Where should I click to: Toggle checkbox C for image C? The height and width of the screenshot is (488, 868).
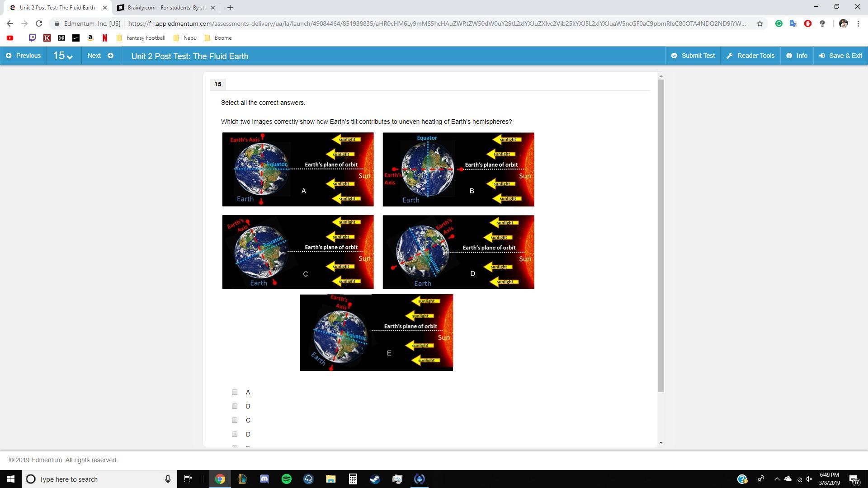[x=234, y=420]
